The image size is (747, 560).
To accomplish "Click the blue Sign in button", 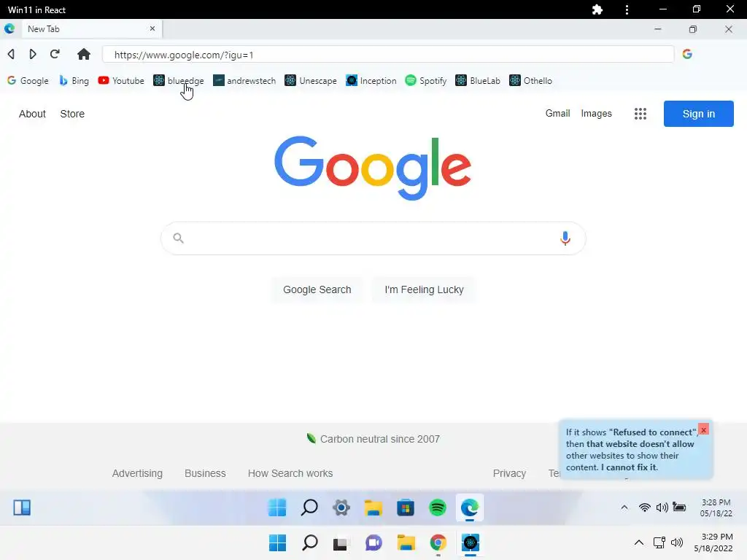I will pyautogui.click(x=698, y=114).
